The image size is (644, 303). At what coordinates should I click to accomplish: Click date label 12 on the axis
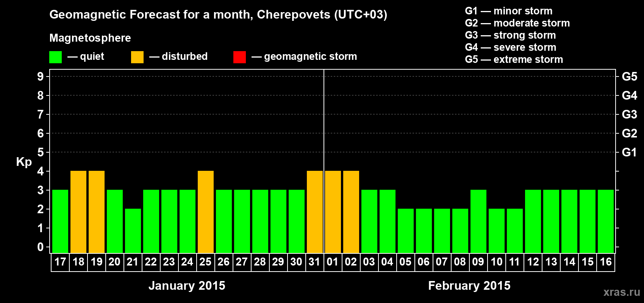tap(533, 262)
